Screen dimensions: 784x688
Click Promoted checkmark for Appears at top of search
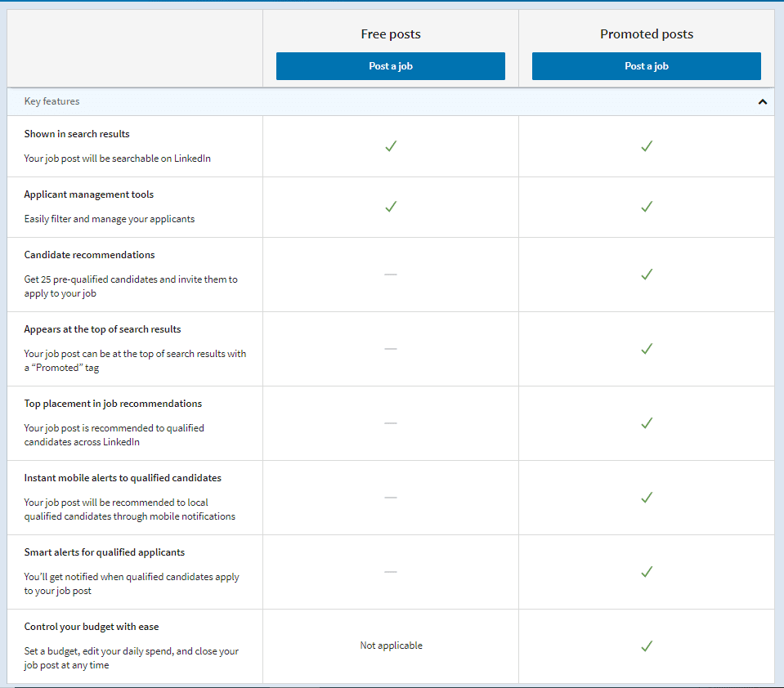647,349
